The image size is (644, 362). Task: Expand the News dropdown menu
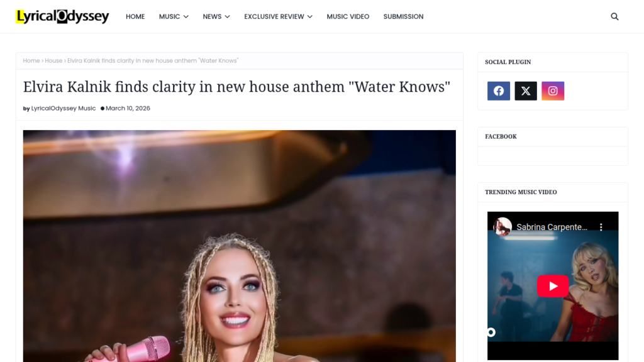tap(216, 16)
